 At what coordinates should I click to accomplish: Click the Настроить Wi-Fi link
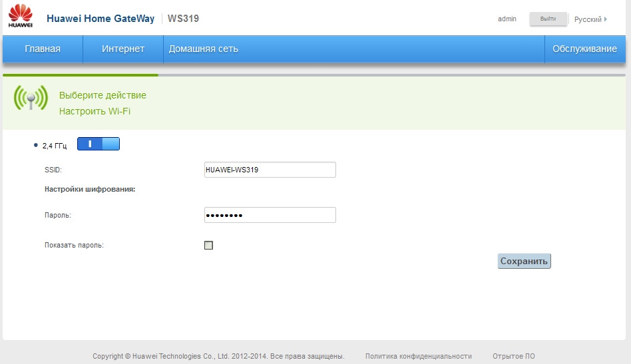(95, 111)
